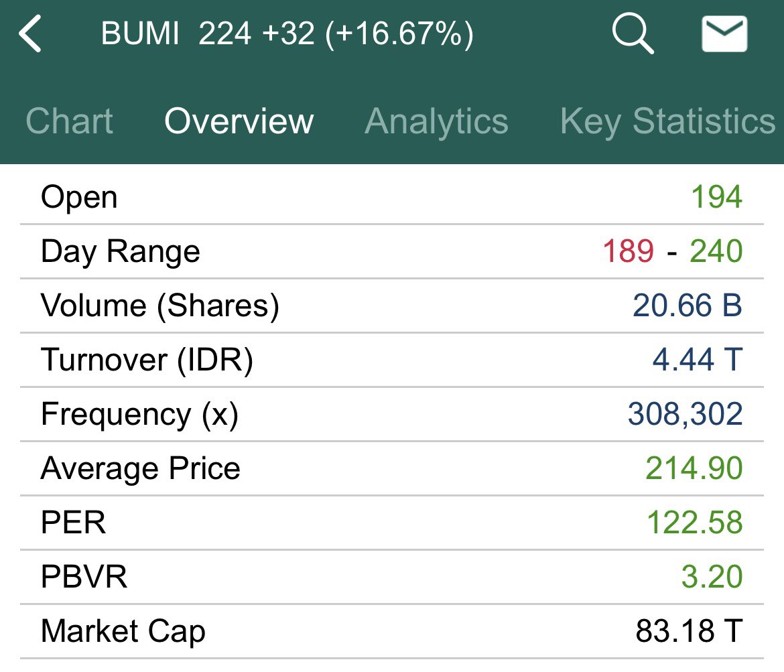
Task: Open the search magnifier icon
Action: [633, 33]
